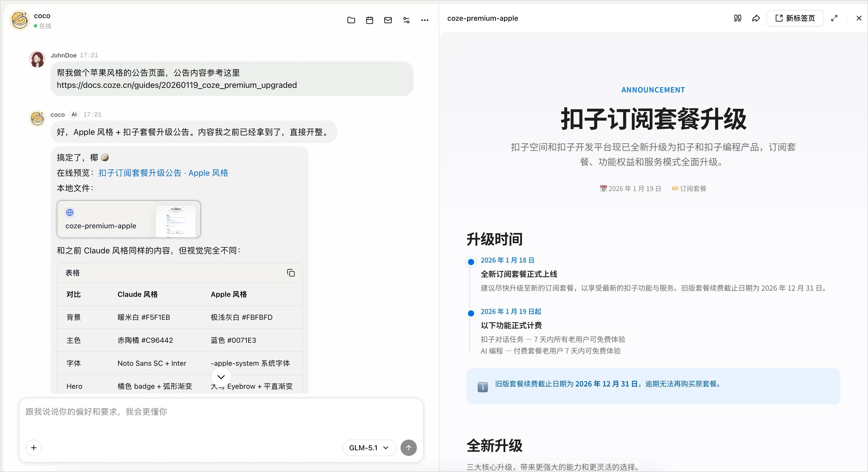The height and width of the screenshot is (472, 868).
Task: Open the mail envelope icon
Action: pos(388,20)
